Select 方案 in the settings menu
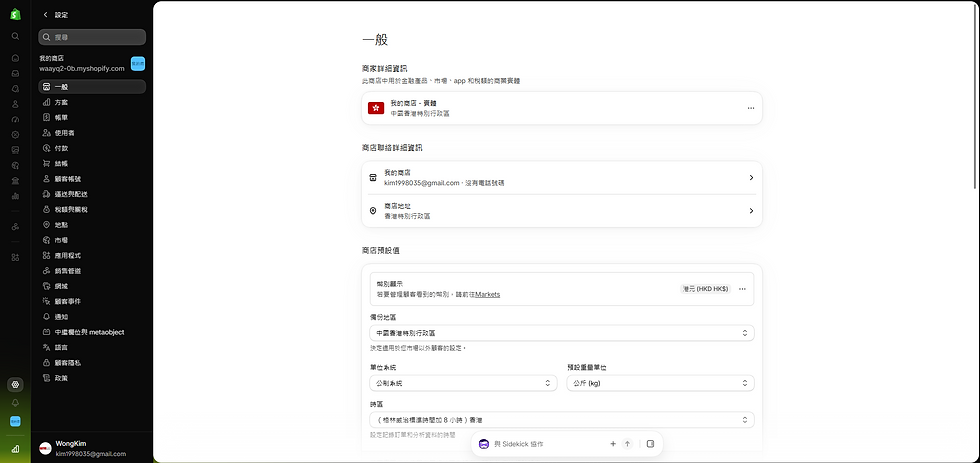Screen dimensions: 980x463 click(x=92, y=102)
